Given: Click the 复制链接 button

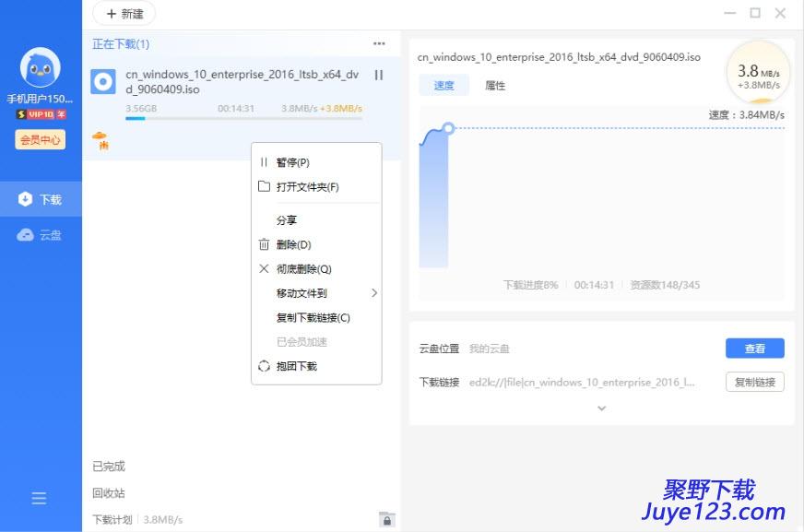Looking at the screenshot, I should click(x=755, y=383).
